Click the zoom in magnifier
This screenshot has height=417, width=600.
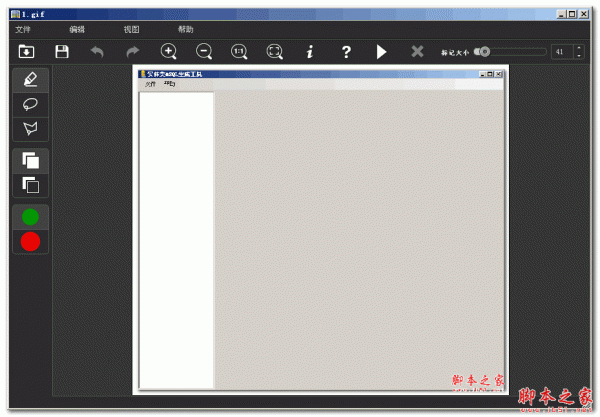[168, 51]
